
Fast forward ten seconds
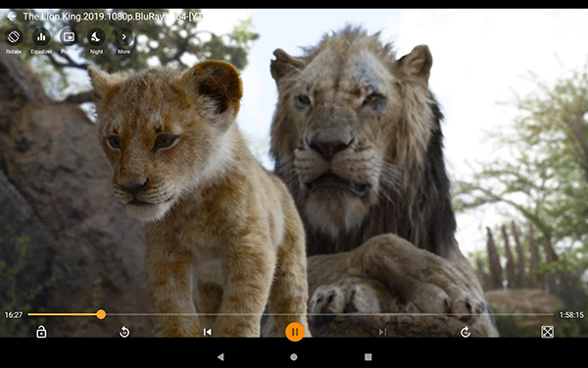coord(465,332)
